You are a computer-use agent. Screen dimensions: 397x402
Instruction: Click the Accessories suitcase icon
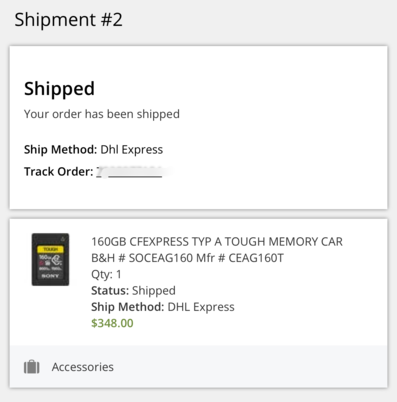point(32,367)
